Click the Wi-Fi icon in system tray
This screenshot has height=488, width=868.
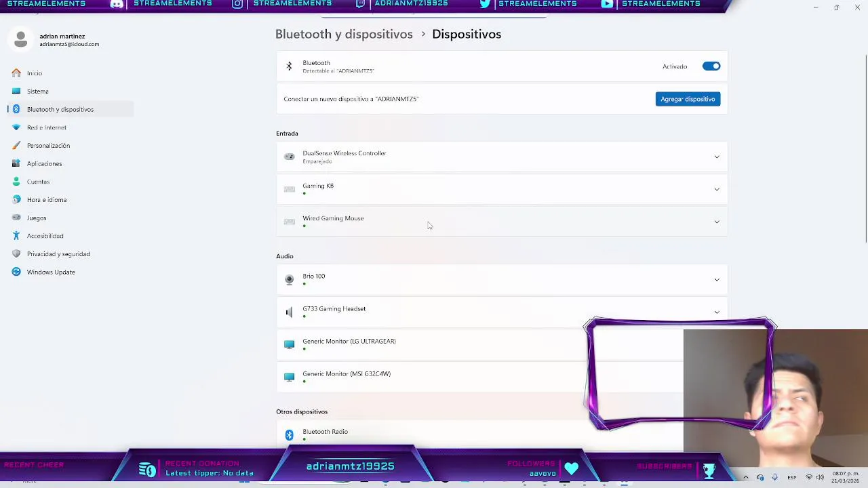point(808,477)
